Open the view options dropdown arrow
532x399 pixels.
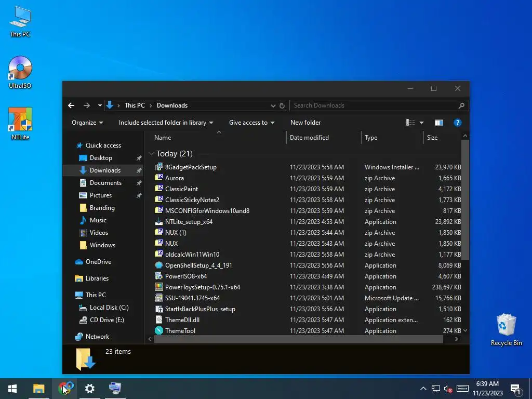tap(421, 123)
